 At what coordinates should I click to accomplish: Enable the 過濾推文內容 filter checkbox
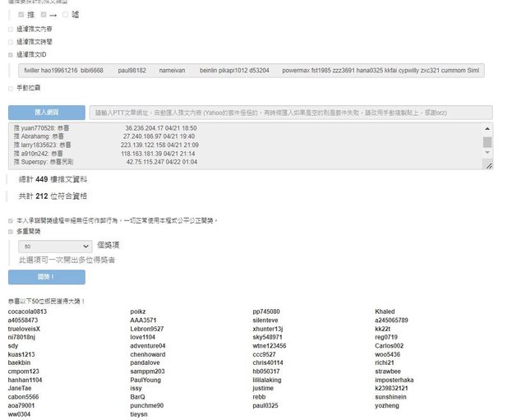point(11,29)
